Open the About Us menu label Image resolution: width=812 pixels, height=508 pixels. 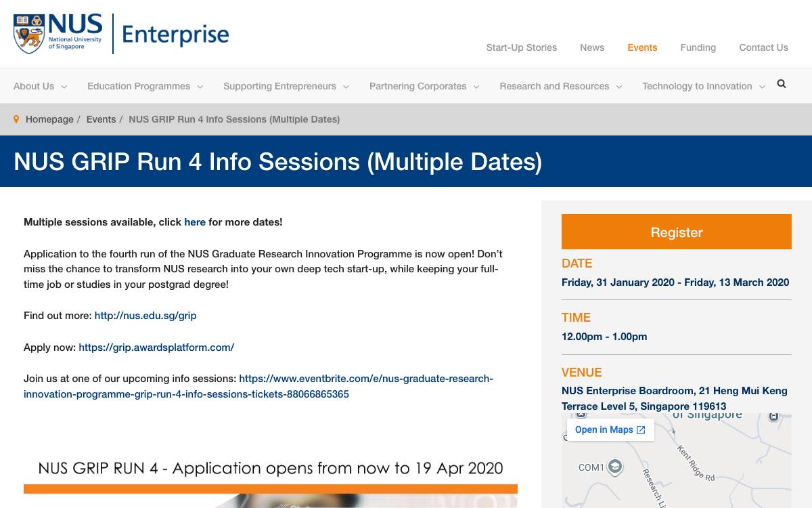[x=34, y=86]
